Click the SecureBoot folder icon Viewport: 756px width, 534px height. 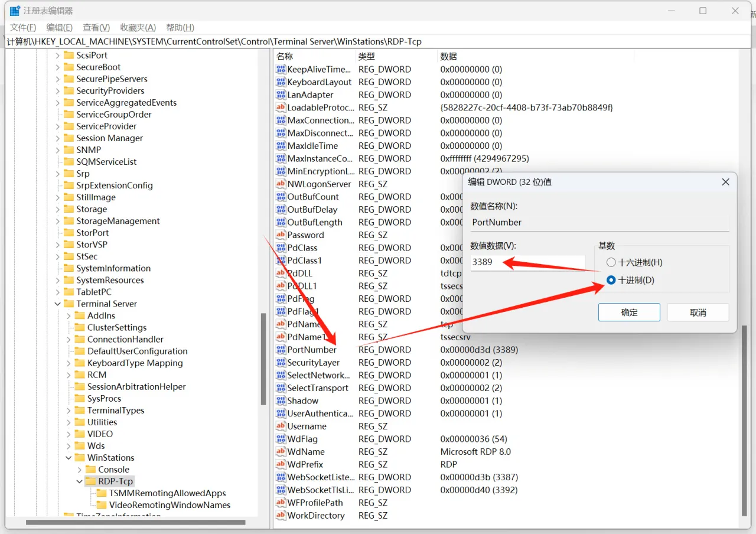pos(69,67)
